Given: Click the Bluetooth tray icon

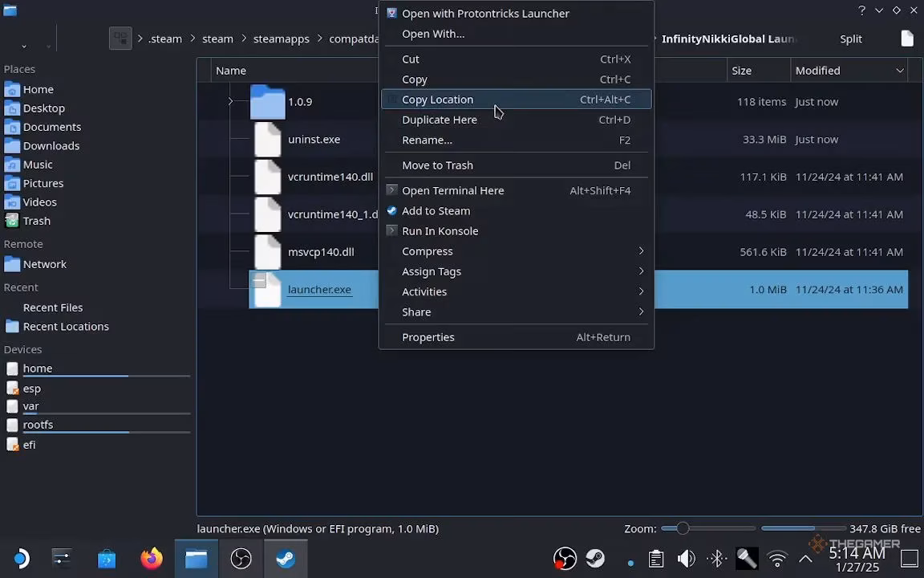Looking at the screenshot, I should coord(717,558).
